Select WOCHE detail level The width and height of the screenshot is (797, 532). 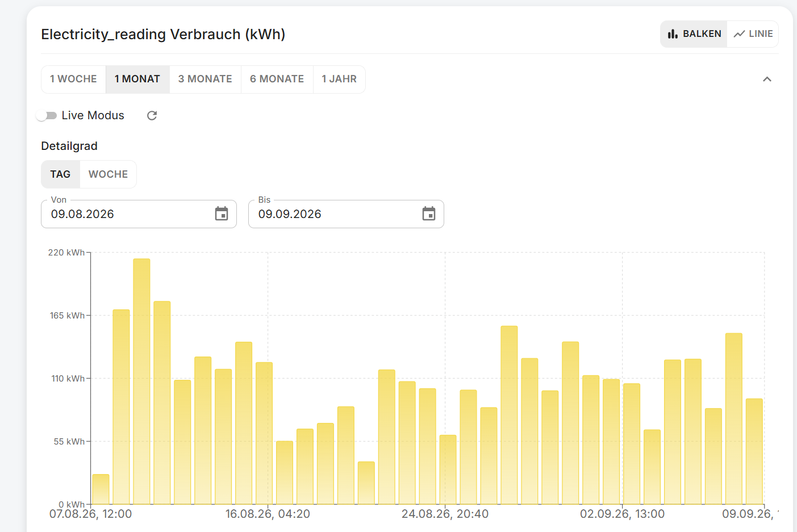pyautogui.click(x=108, y=174)
